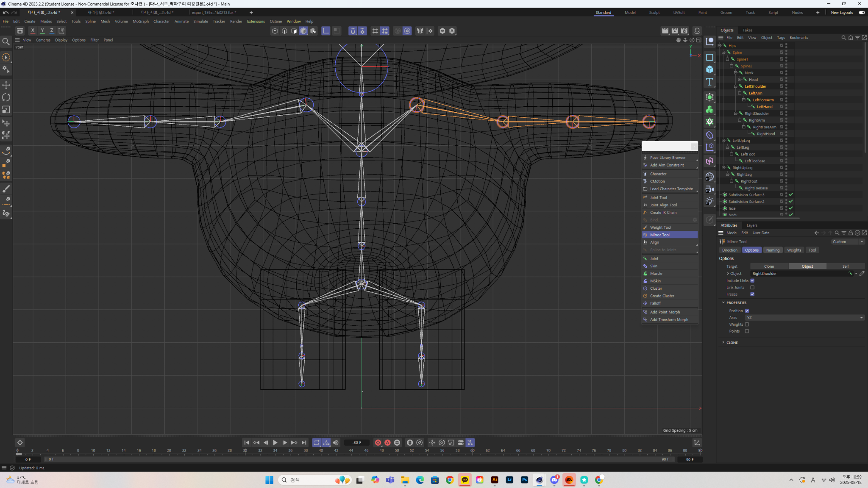Viewport: 868px width, 488px height.
Task: Open Objects manager search icon
Action: 843,38
